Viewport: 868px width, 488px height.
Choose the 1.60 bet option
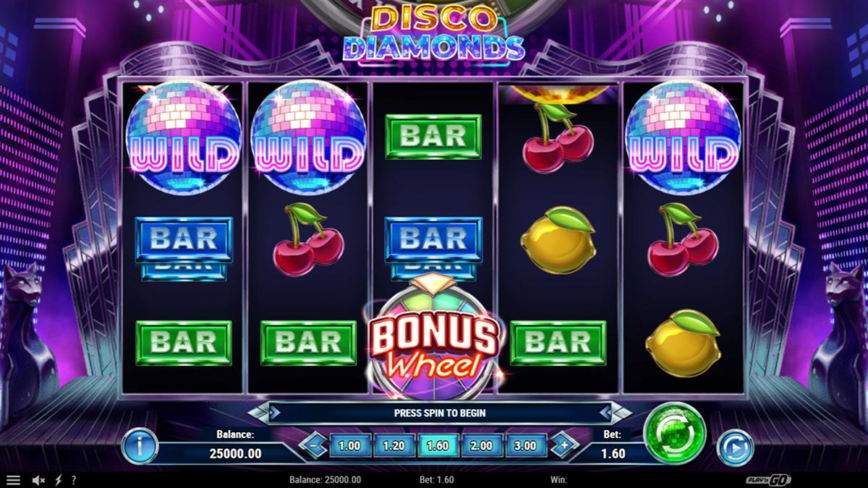click(438, 446)
